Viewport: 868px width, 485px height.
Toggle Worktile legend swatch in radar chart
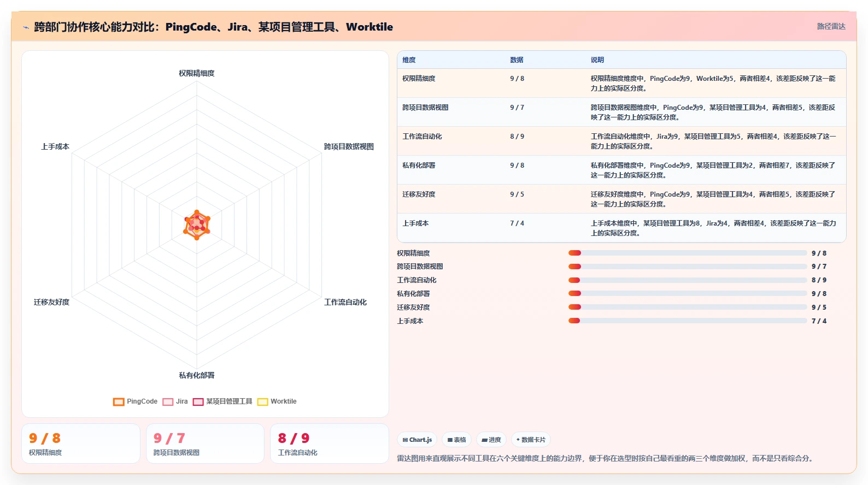click(x=263, y=401)
